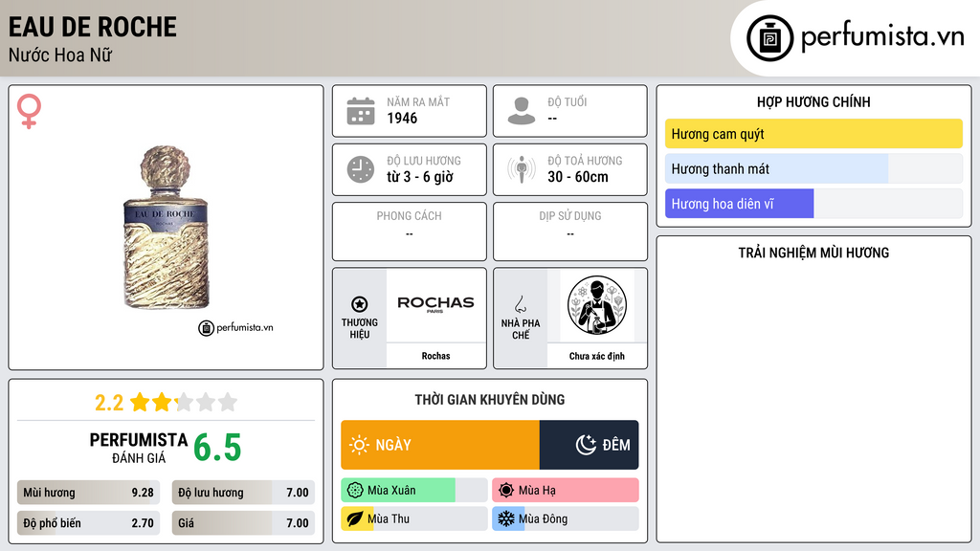Viewport: 980px width, 551px height.
Task: Click the moon icon in Đêm bar
Action: pos(586,445)
